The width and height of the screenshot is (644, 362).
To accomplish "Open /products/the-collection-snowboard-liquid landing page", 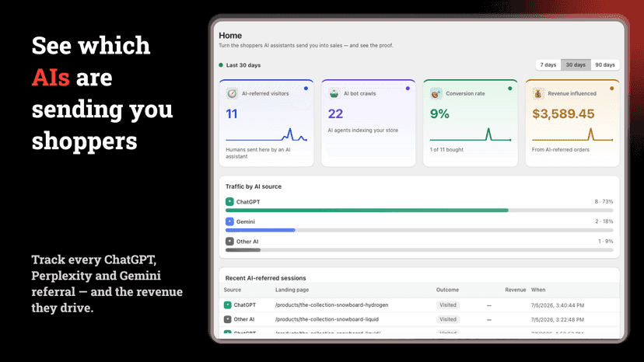I will [327, 319].
